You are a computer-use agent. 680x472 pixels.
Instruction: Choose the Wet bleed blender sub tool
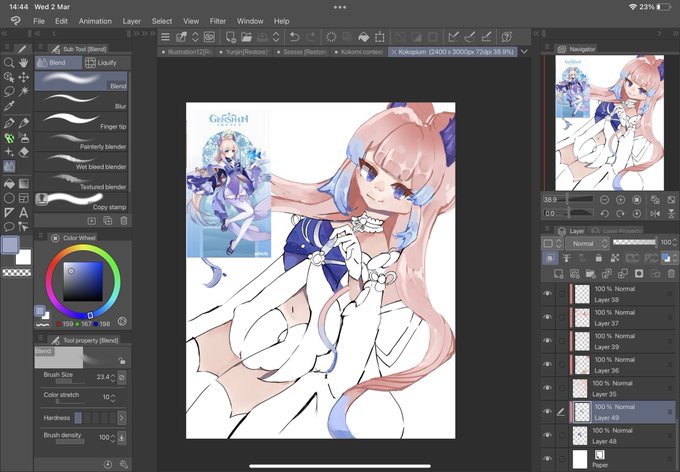click(x=81, y=162)
